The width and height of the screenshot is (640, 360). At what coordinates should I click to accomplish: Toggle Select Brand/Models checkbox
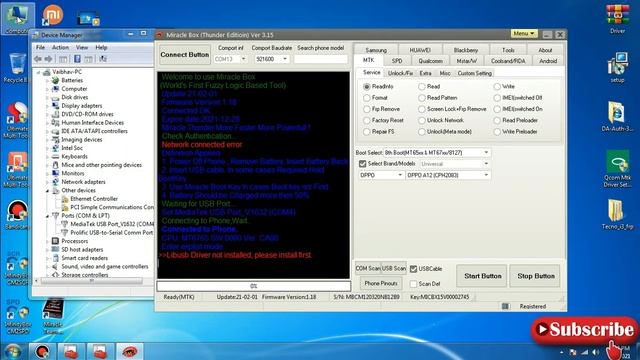coord(362,164)
